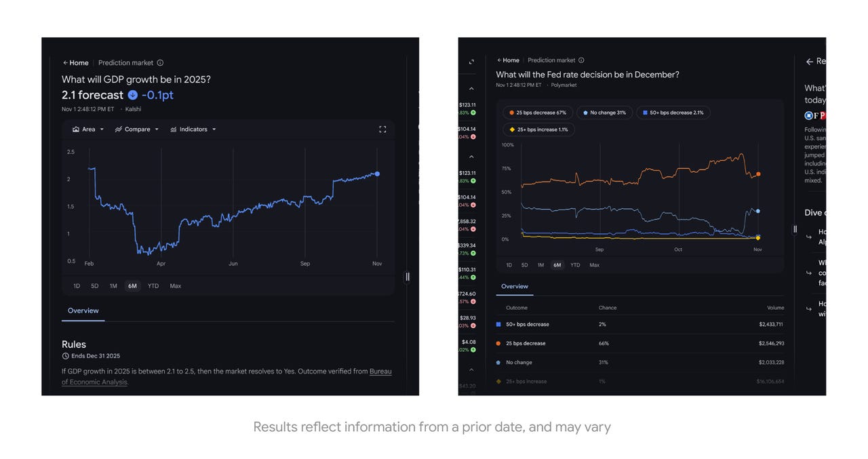This screenshot has height=459, width=868.
Task: Open the Area chart type dropdown
Action: pos(88,129)
